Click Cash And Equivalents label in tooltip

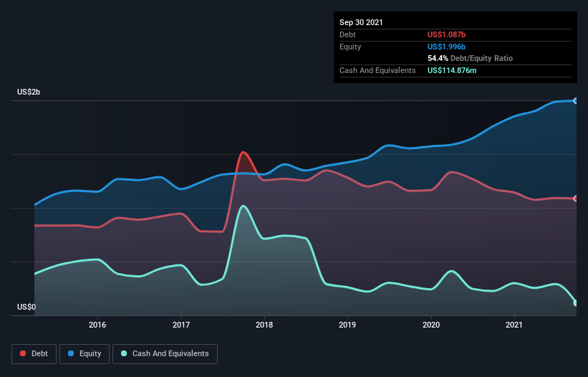tap(377, 70)
